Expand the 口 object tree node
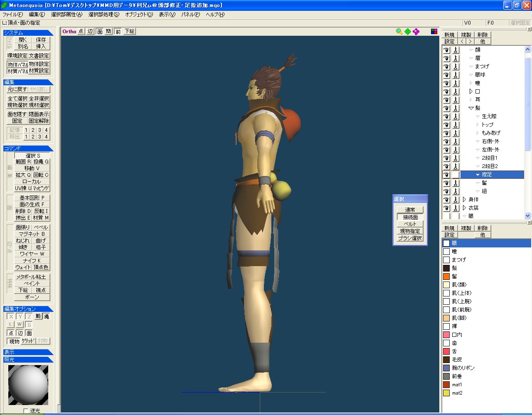The height and width of the screenshot is (415, 532). coord(471,91)
